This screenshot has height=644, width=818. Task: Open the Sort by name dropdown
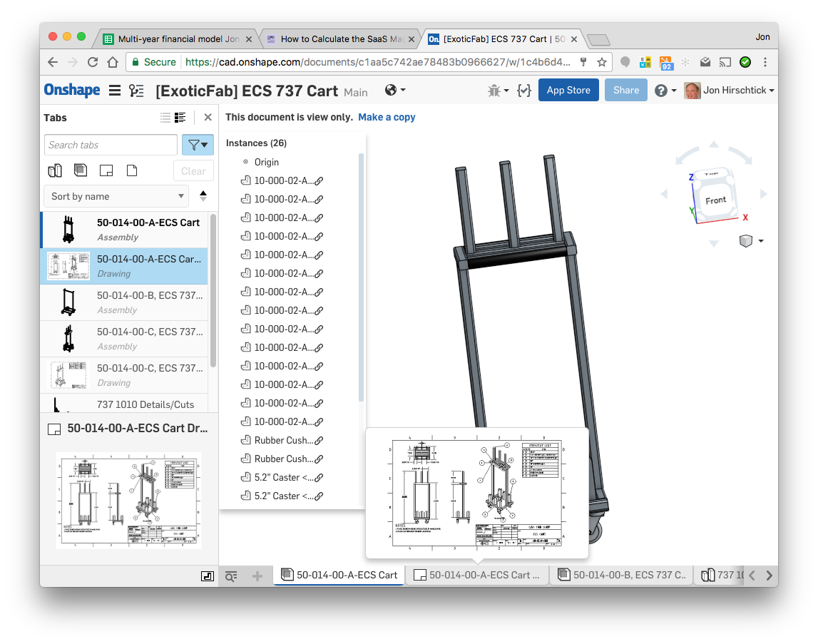pyautogui.click(x=116, y=196)
